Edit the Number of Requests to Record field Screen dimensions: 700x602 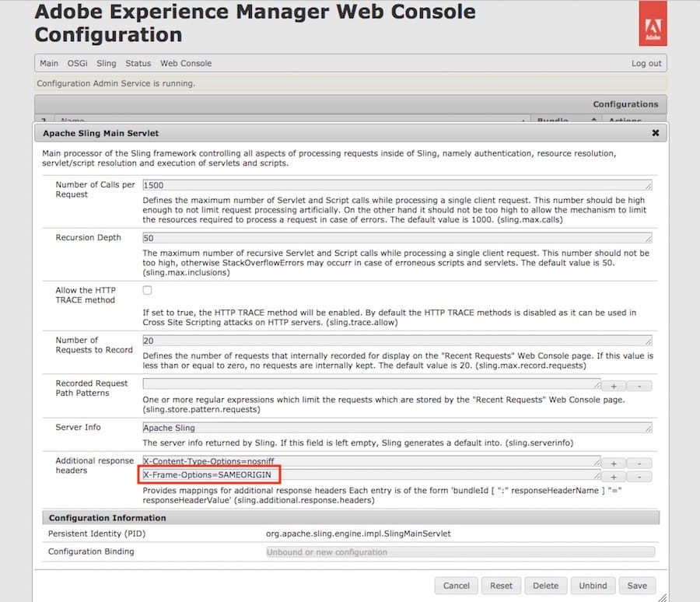(x=397, y=341)
